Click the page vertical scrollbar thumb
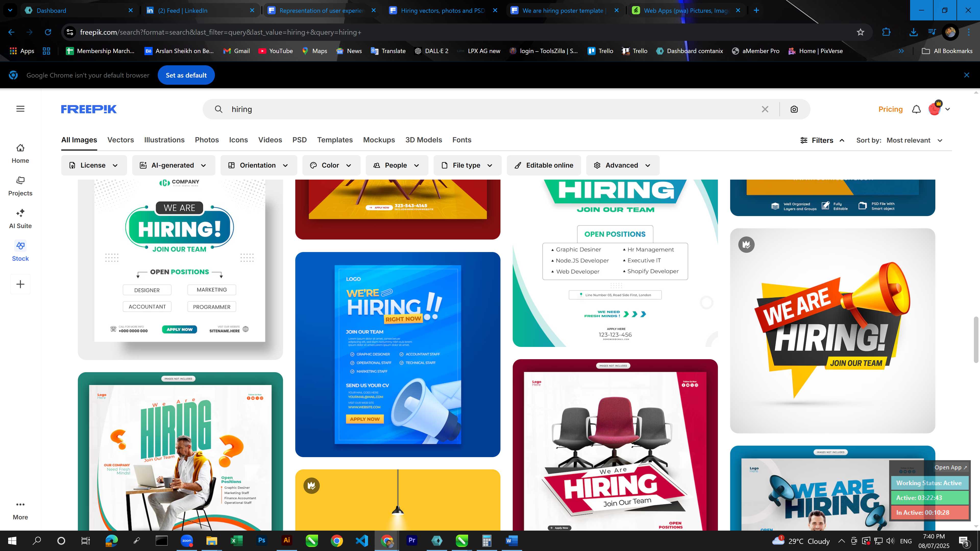Image resolution: width=980 pixels, height=551 pixels. point(976,340)
